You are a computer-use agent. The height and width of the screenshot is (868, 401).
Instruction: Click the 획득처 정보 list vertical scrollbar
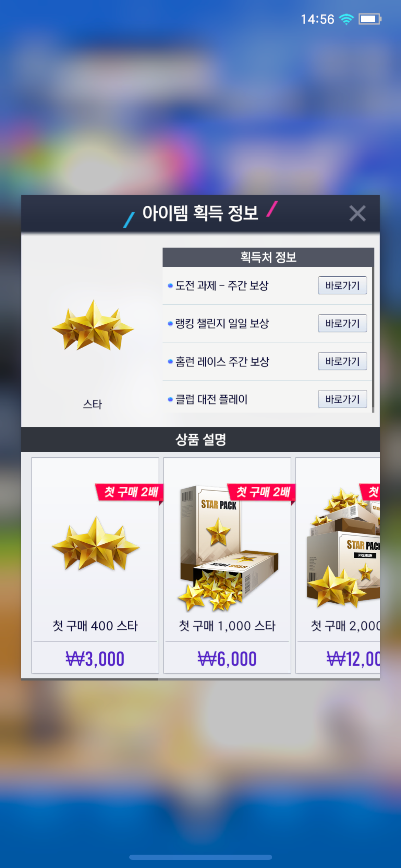tap(373, 330)
